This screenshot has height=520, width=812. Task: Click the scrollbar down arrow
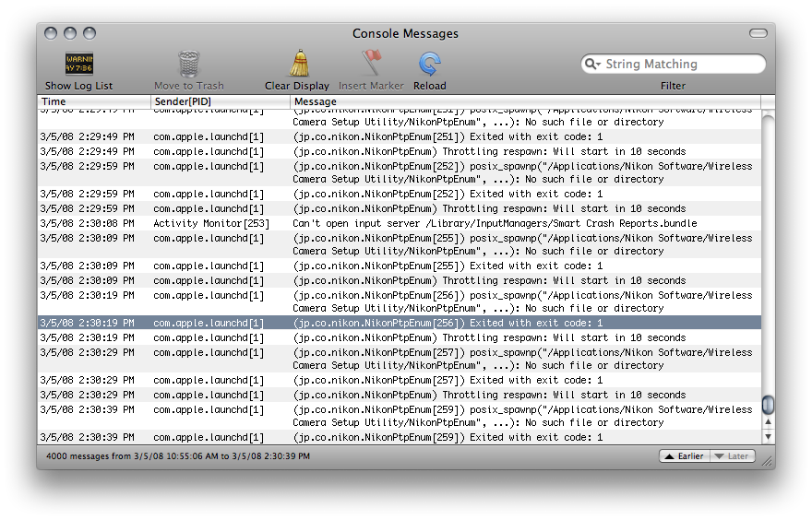[x=768, y=437]
